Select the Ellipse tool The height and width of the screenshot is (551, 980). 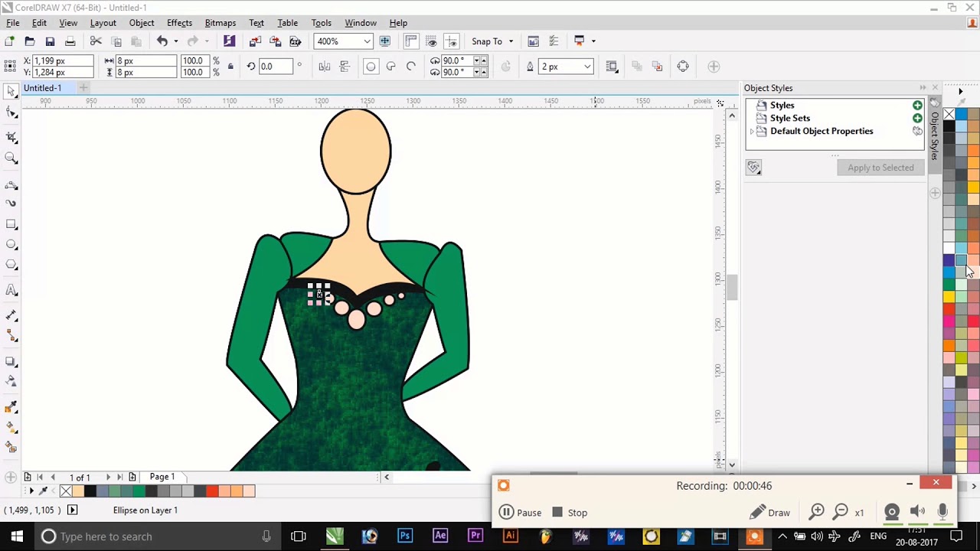click(11, 244)
